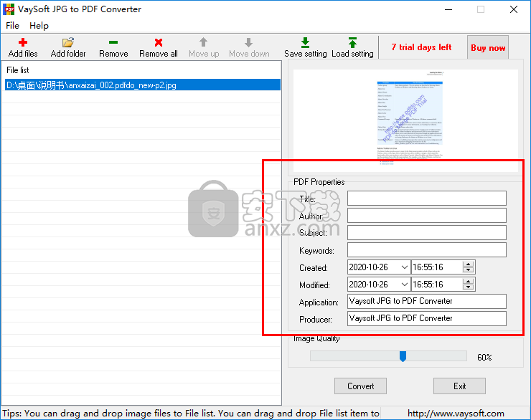Clear the list with Remove all
The image size is (531, 420).
coord(159,48)
